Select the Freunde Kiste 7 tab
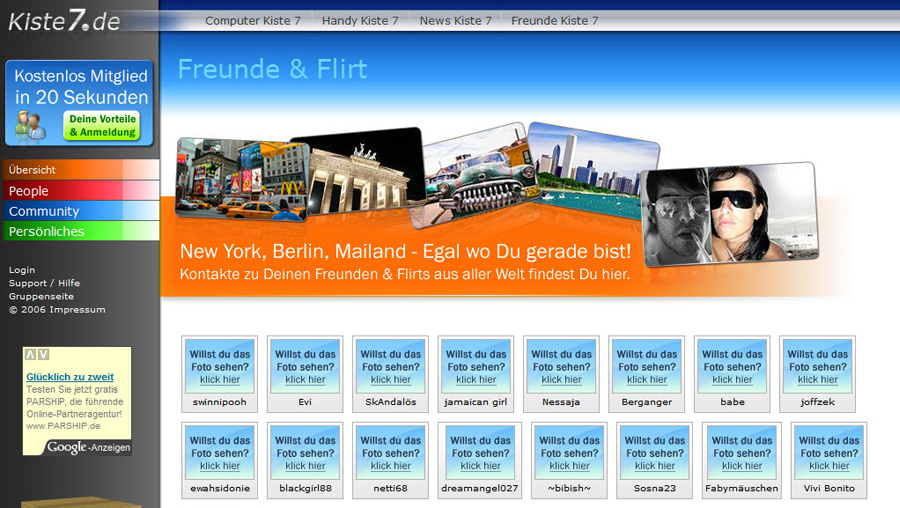Image resolution: width=900 pixels, height=508 pixels. pos(554,20)
